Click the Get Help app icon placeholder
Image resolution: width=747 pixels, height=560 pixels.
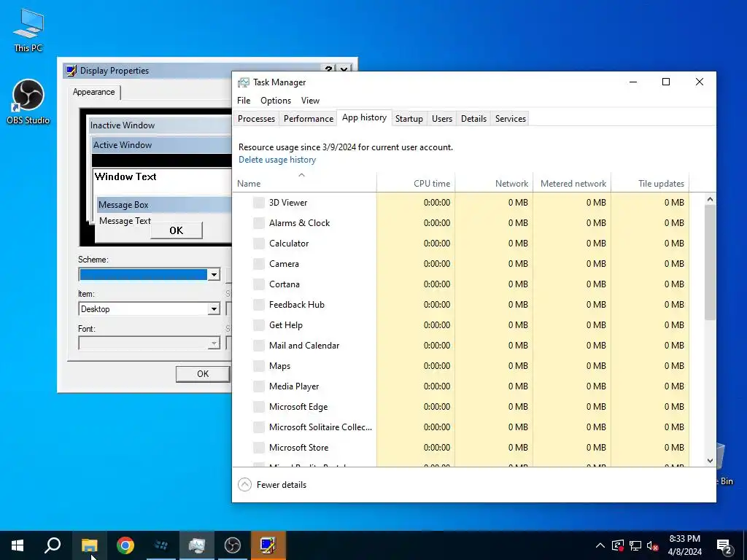(259, 325)
